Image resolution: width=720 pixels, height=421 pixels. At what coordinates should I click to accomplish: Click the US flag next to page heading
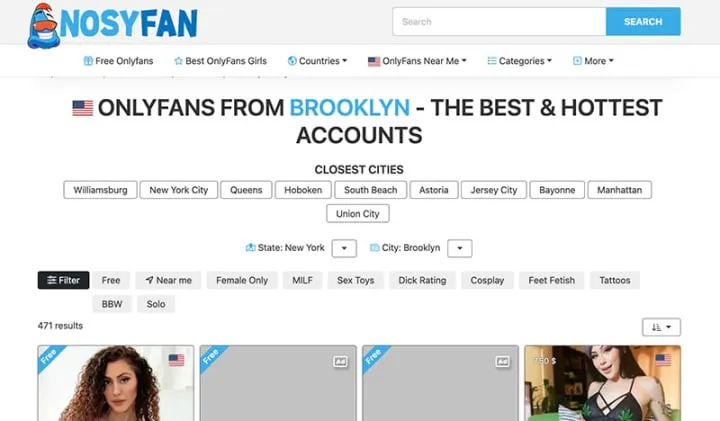[x=83, y=108]
